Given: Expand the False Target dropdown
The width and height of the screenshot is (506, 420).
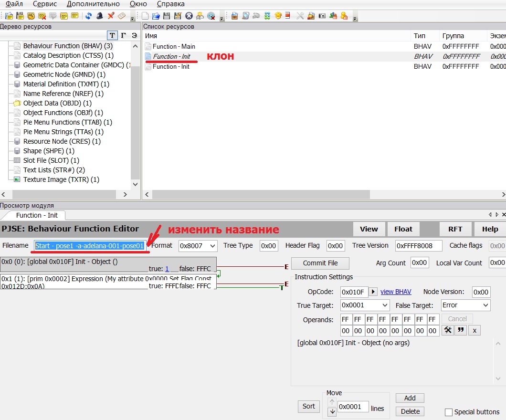Looking at the screenshot, I should (465, 305).
